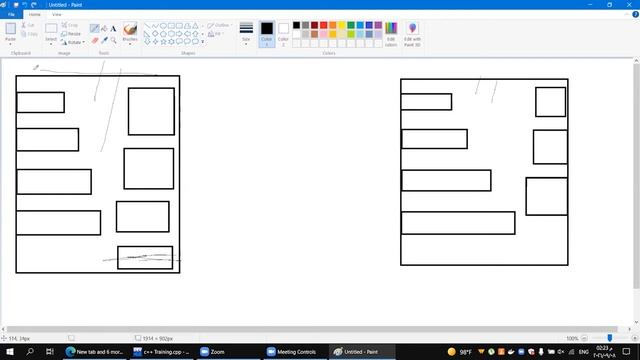Switch to Edge 'New tab and 6 more'
The height and width of the screenshot is (360, 640).
pyautogui.click(x=95, y=352)
